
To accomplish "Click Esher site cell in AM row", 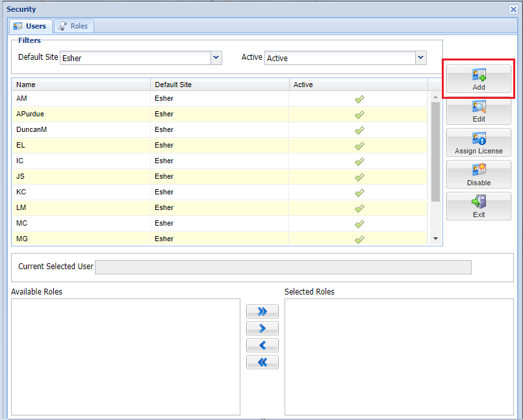I will tap(220, 98).
